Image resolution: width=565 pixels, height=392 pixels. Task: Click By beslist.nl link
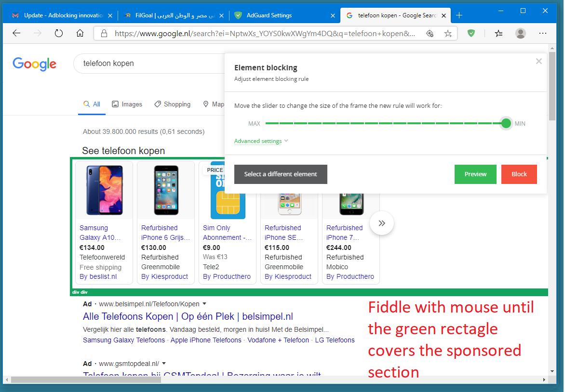(98, 277)
